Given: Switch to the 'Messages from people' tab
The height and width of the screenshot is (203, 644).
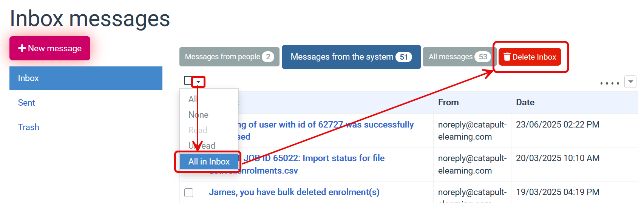Looking at the screenshot, I should point(229,57).
